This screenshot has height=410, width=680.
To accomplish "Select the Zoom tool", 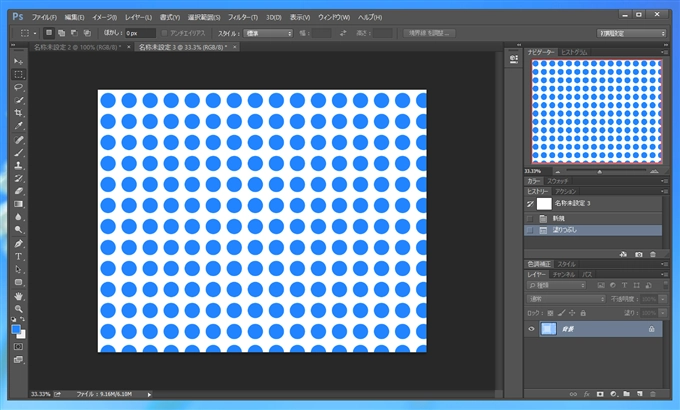I will click(18, 309).
